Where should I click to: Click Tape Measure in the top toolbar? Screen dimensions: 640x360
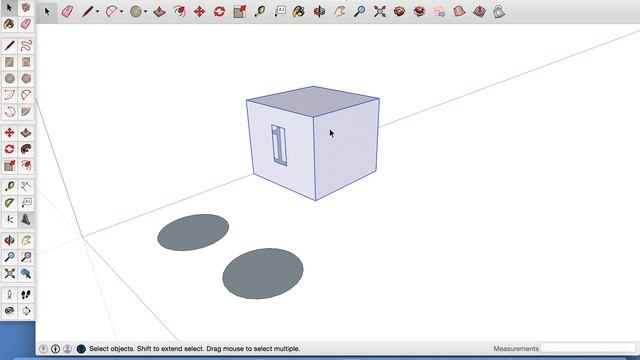[x=260, y=11]
